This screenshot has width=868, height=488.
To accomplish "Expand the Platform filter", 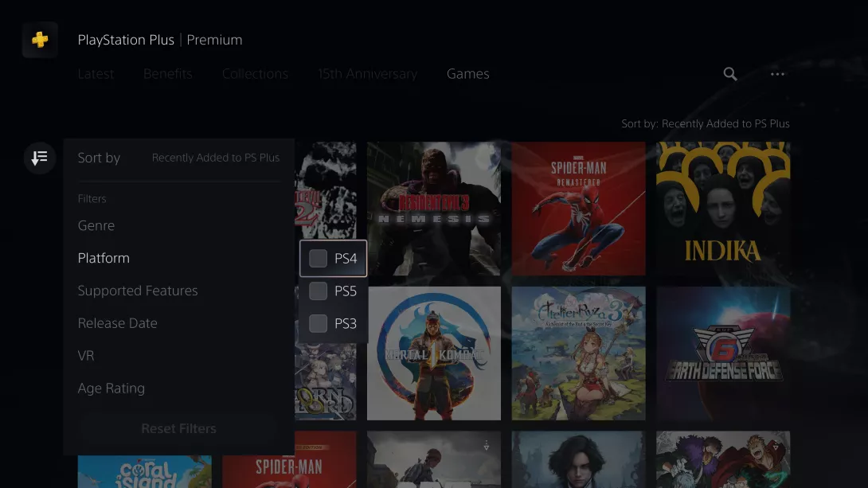I will pyautogui.click(x=104, y=258).
